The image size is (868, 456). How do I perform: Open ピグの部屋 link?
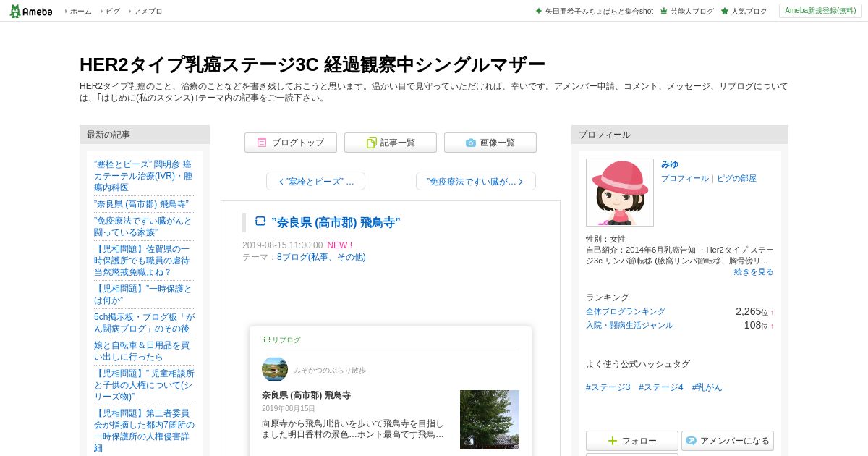coord(736,178)
